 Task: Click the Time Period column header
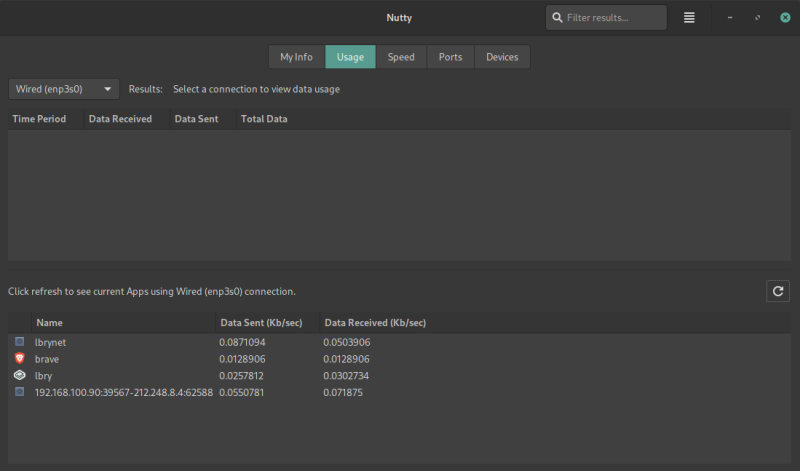(x=39, y=119)
